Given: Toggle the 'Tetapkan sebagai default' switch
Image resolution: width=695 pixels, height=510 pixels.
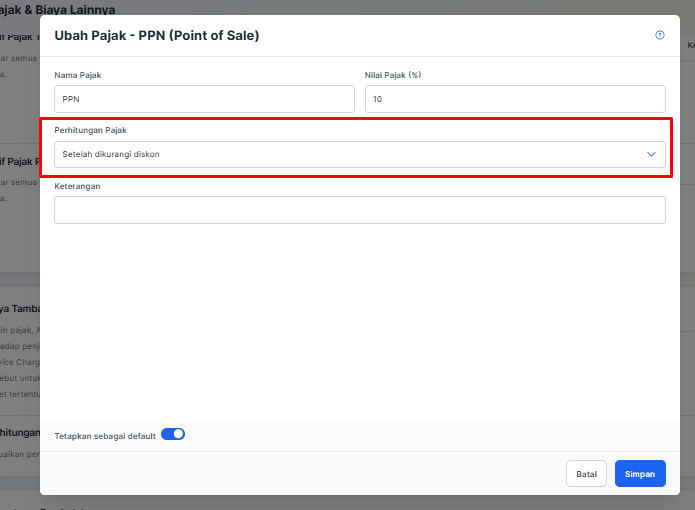Looking at the screenshot, I should point(173,434).
